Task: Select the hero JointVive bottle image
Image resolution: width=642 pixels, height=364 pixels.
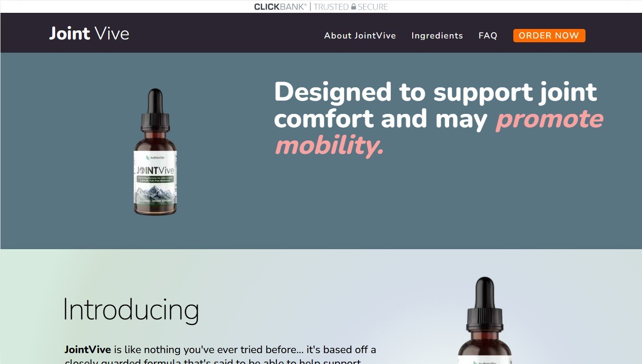Action: click(155, 152)
